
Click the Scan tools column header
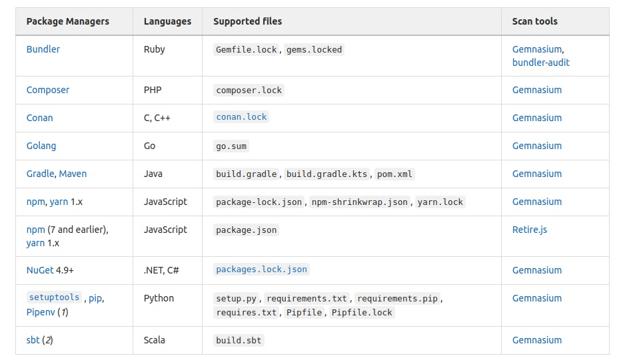point(534,21)
